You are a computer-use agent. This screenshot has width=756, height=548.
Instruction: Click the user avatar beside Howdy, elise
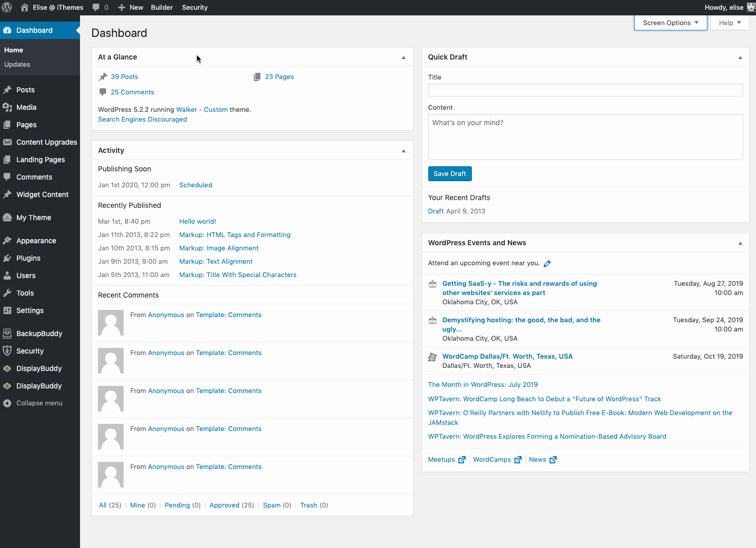pos(751,8)
